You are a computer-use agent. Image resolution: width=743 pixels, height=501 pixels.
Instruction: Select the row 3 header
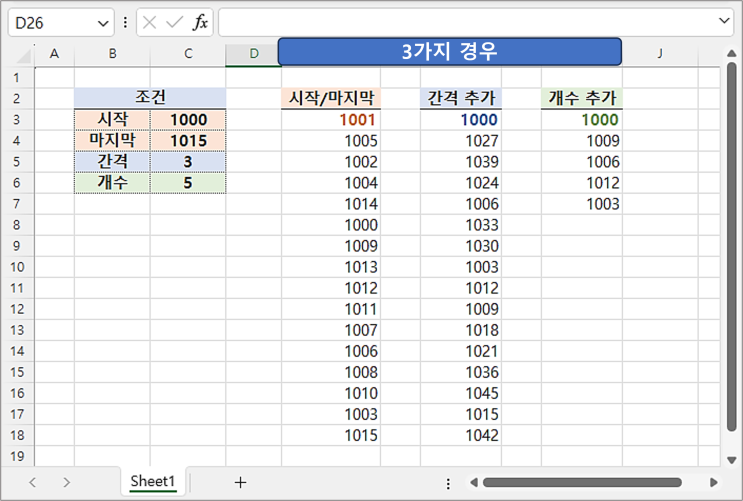pyautogui.click(x=16, y=119)
